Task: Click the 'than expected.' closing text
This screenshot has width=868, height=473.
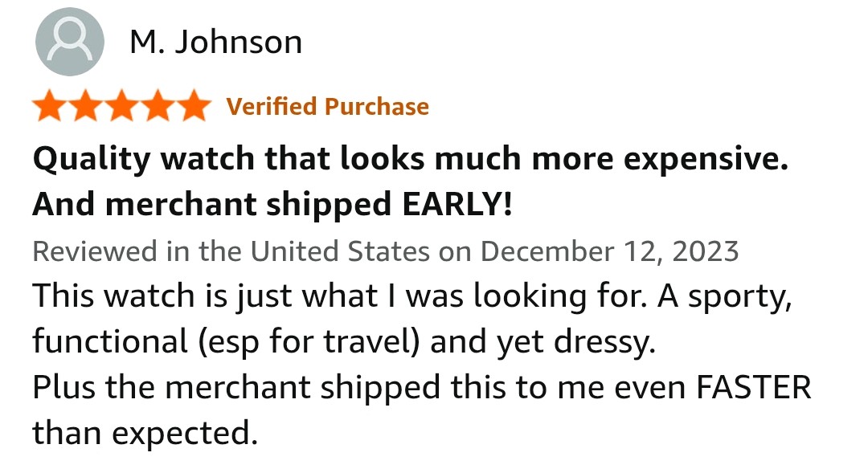Action: pyautogui.click(x=145, y=433)
